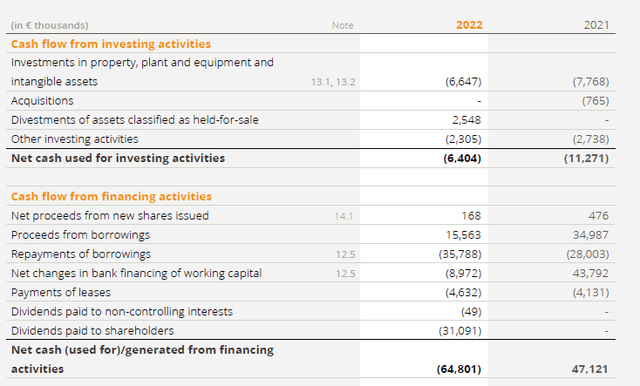Click the 'Cash flow from investing activities' heading
This screenshot has height=386, width=640.
click(x=111, y=44)
